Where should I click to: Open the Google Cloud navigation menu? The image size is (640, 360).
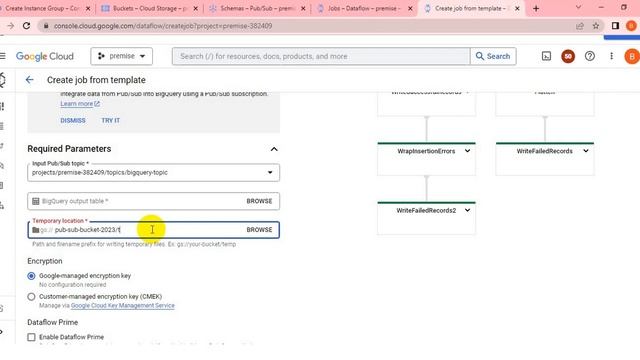[2, 56]
